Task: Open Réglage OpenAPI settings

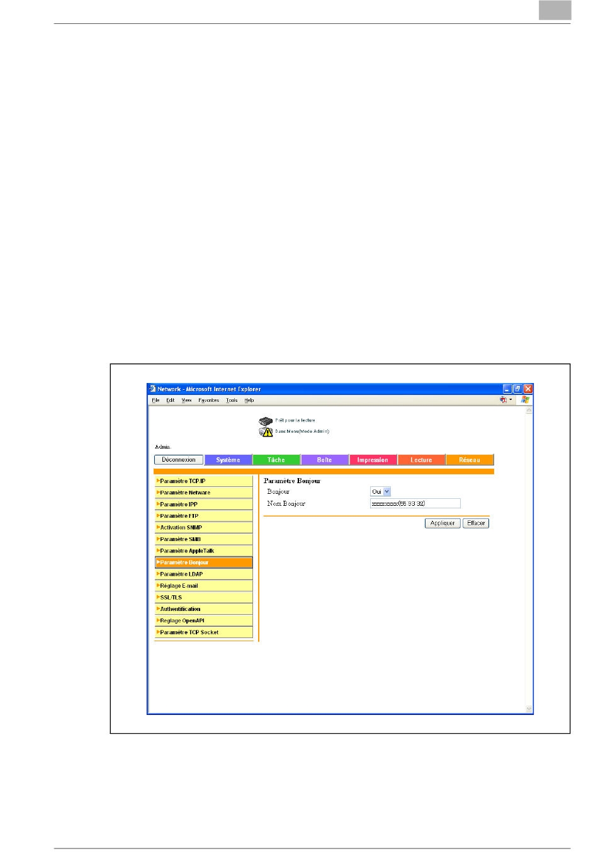Action: [x=204, y=621]
